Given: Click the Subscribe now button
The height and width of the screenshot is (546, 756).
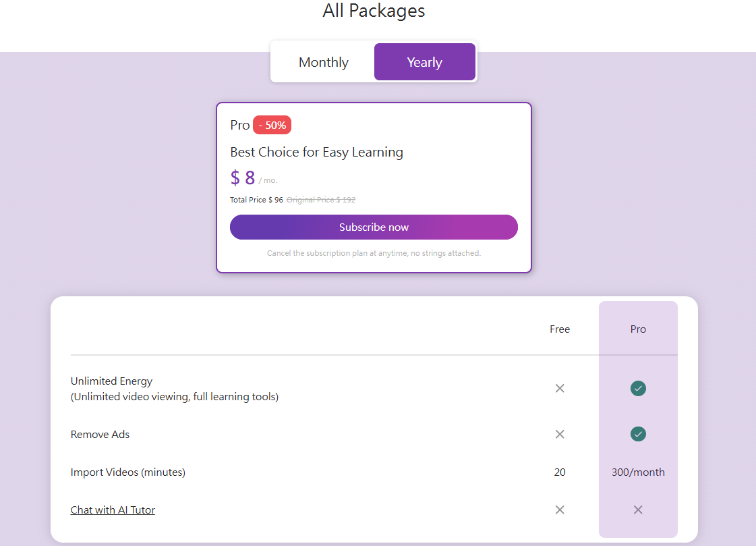Looking at the screenshot, I should click(374, 227).
